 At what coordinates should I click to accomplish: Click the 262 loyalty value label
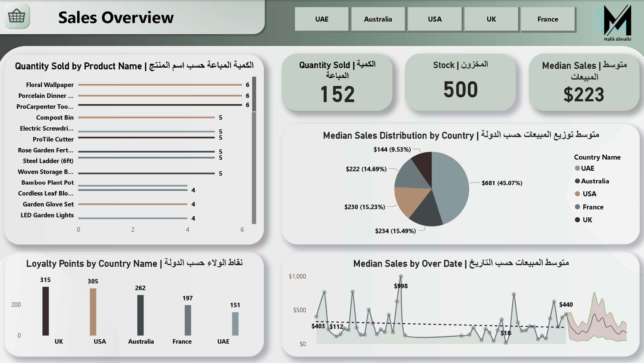click(x=140, y=288)
